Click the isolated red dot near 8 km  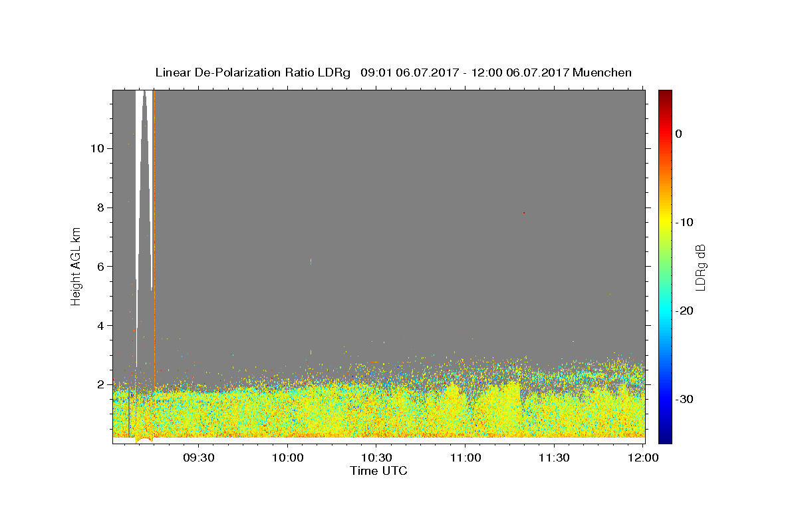[x=524, y=213]
